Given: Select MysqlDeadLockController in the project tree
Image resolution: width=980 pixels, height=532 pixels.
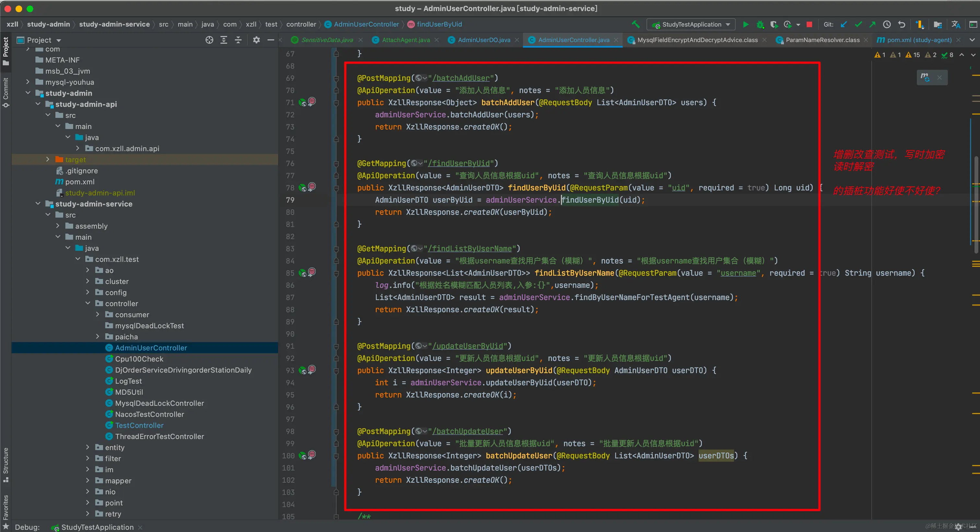Looking at the screenshot, I should pos(159,403).
